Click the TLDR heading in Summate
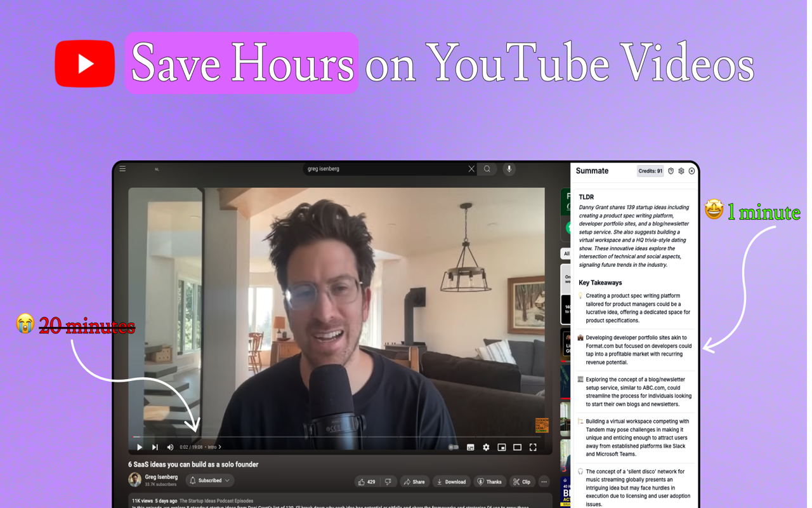Image resolution: width=812 pixels, height=508 pixels. pos(586,197)
